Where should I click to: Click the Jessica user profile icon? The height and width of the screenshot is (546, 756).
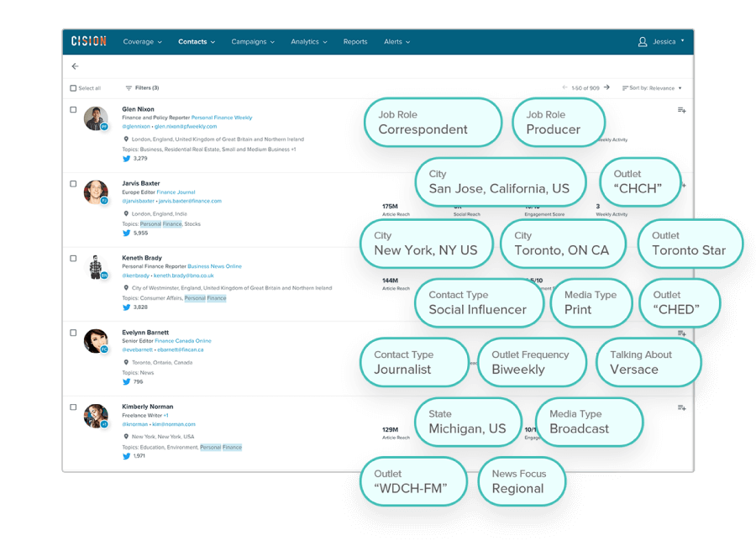643,41
